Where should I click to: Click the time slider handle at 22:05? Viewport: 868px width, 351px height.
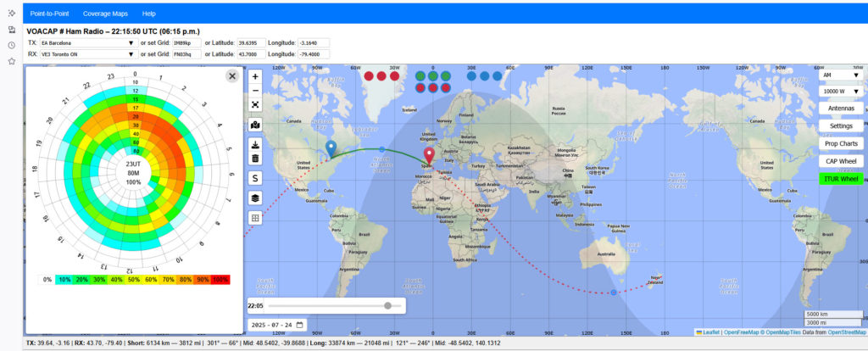pos(387,305)
